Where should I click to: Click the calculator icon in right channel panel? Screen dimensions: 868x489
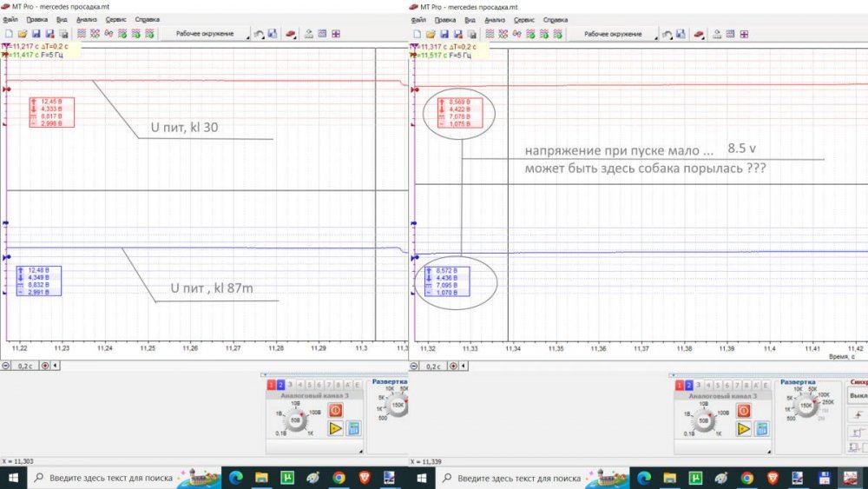762,428
